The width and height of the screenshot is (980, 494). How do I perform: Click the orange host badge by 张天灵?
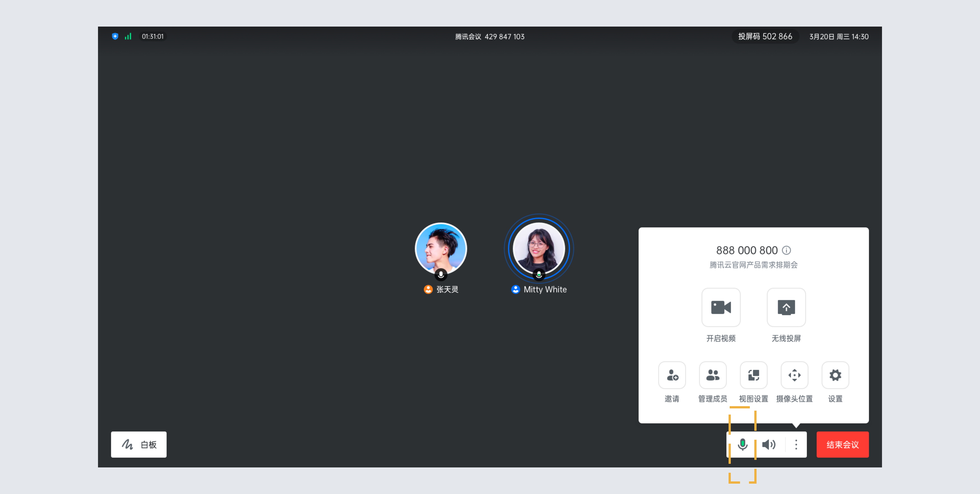click(428, 290)
